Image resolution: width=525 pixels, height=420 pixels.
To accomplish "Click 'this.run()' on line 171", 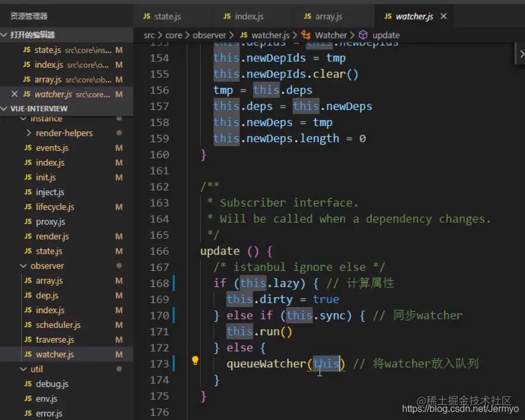I will (x=260, y=331).
